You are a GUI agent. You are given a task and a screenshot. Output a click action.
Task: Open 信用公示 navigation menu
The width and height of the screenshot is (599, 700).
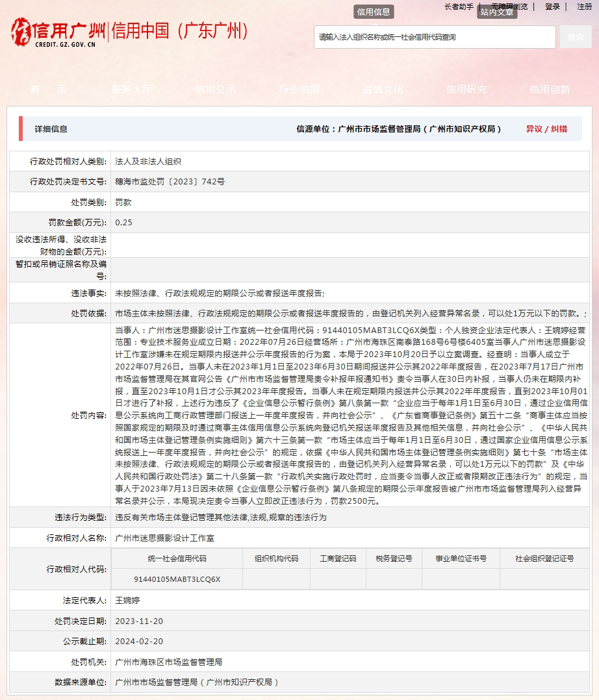coord(215,90)
